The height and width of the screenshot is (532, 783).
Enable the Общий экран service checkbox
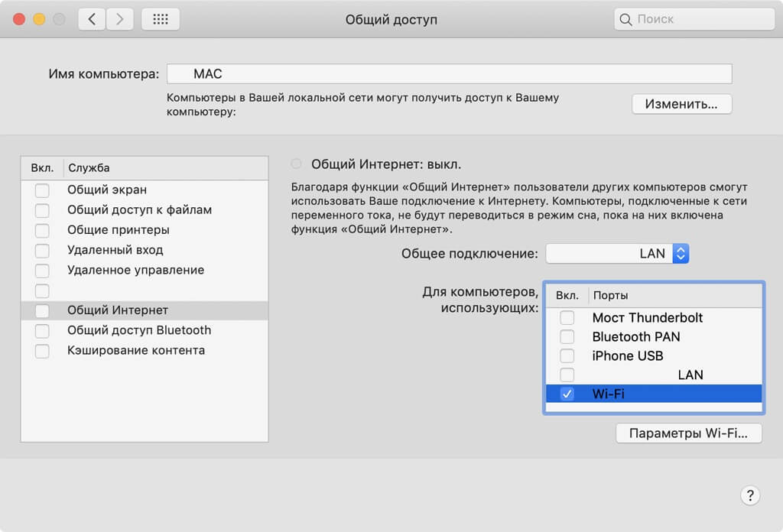(x=42, y=190)
